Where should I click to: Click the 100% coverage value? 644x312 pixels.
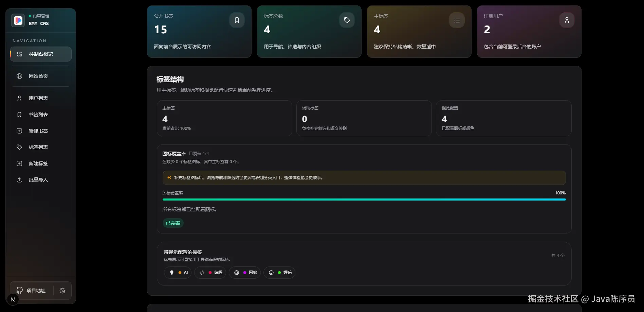point(560,193)
